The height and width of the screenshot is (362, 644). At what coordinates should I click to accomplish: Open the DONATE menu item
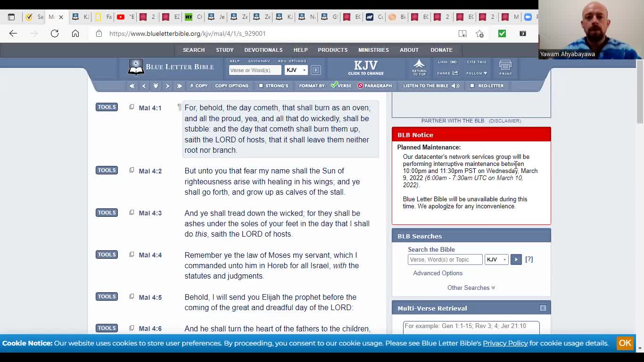pos(441,50)
